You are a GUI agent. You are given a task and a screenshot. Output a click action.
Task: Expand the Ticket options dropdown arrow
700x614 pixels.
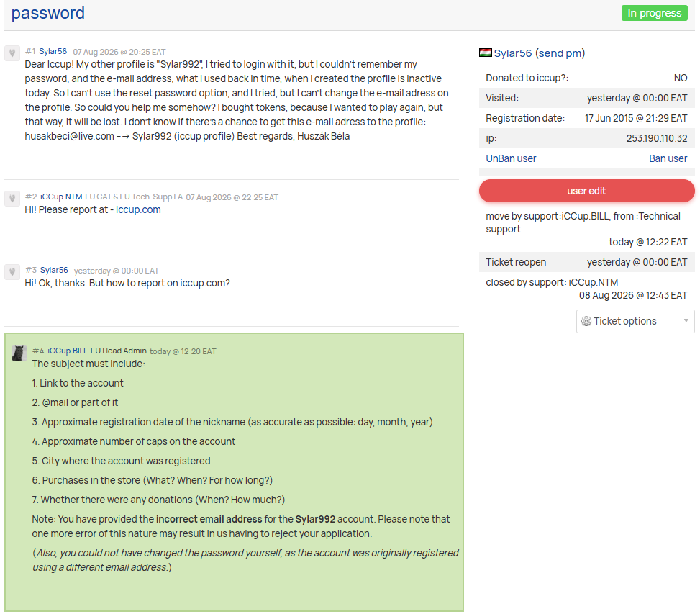686,320
